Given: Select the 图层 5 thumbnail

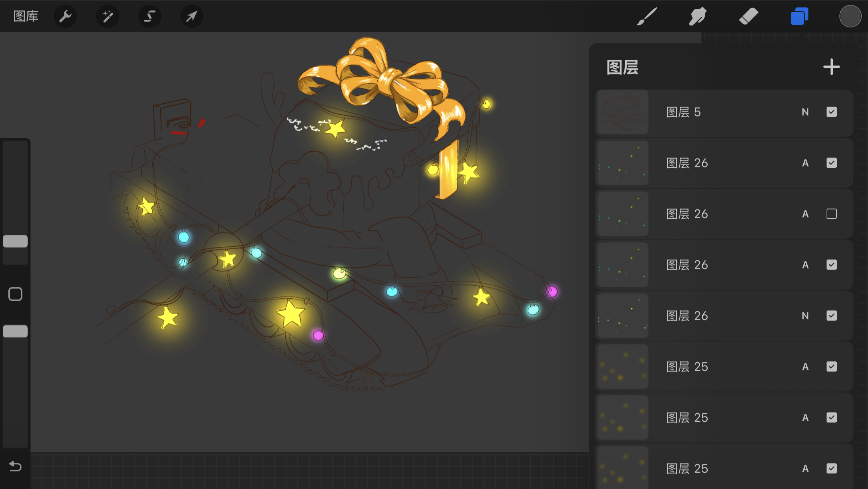Looking at the screenshot, I should 623,112.
